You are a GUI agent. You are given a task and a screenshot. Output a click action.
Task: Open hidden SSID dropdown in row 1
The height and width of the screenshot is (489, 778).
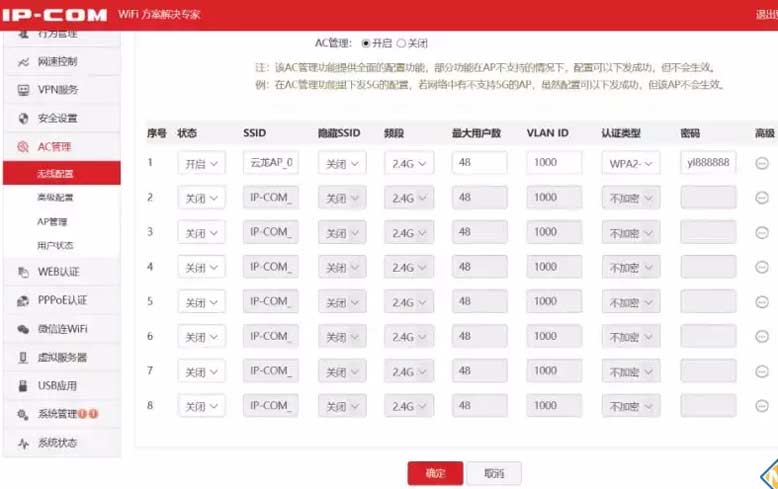point(342,163)
